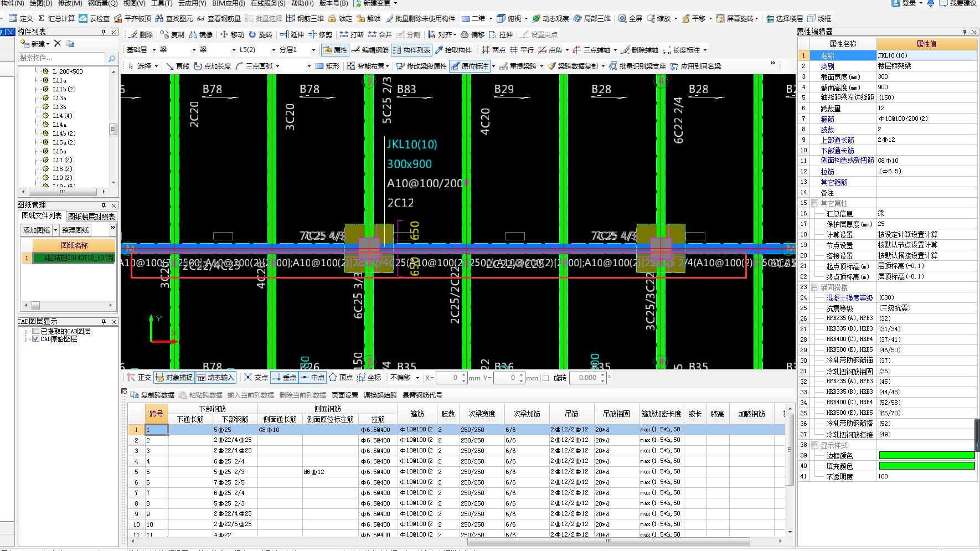Select the 延伸 extend tool
The height and width of the screenshot is (551, 980).
click(x=292, y=34)
